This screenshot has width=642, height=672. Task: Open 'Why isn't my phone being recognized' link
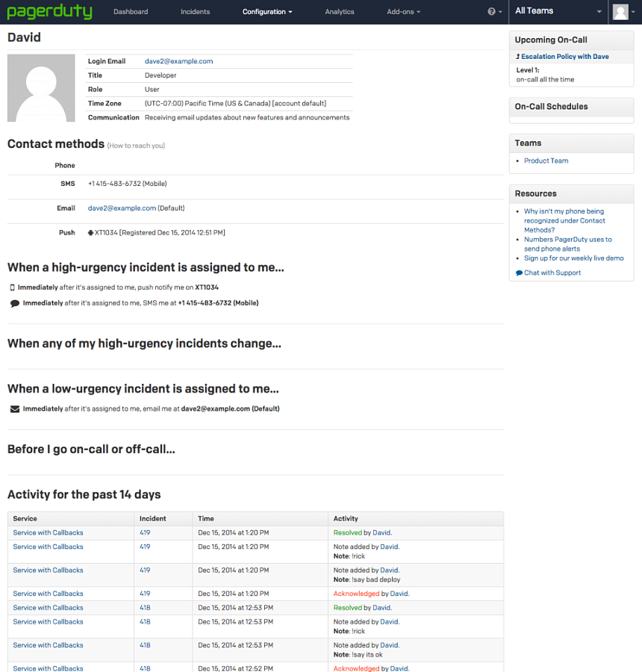coord(565,221)
